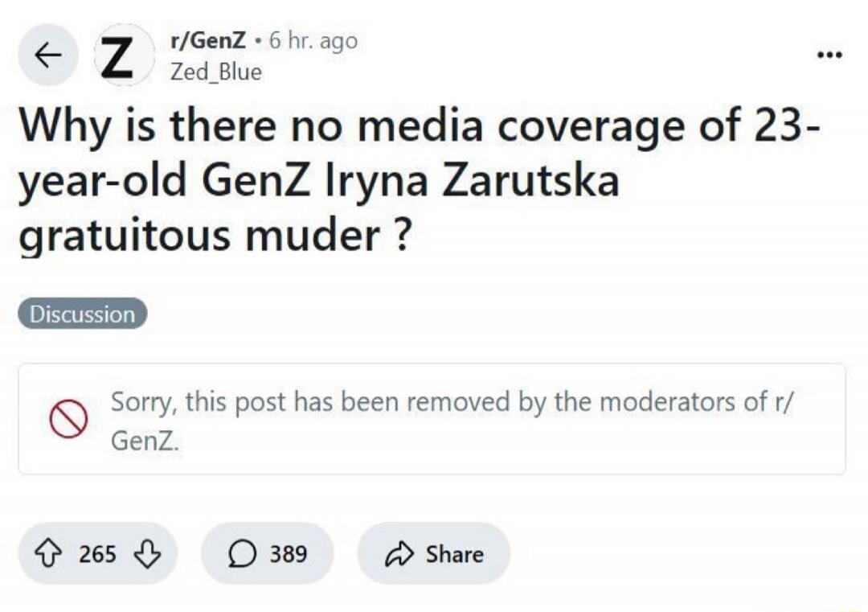Visit the Zed_Blue user profile
Screen dimensions: 868x612
click(216, 72)
